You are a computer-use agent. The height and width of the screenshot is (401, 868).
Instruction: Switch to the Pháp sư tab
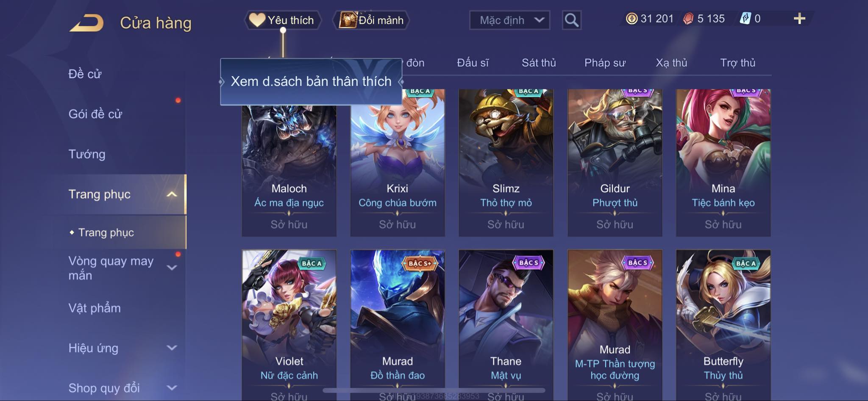tap(605, 63)
